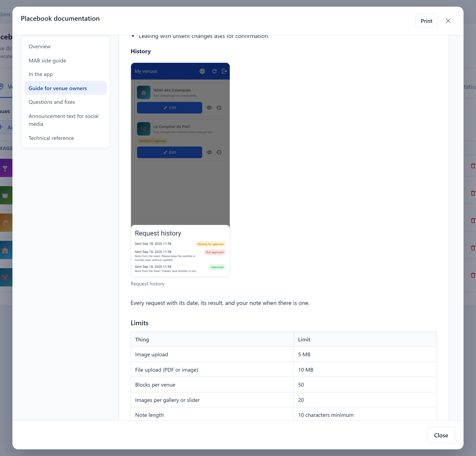The image size is (476, 456).
Task: Click the Limits section heading
Action: coord(139,323)
